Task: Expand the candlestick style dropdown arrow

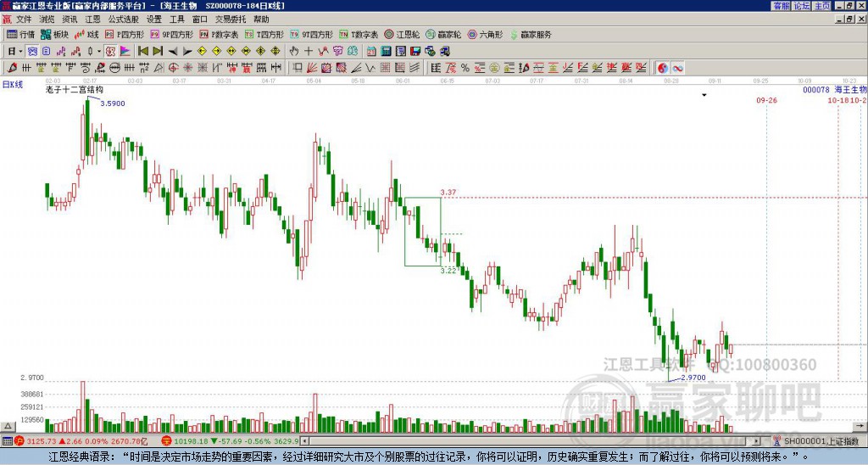Action: (x=99, y=52)
